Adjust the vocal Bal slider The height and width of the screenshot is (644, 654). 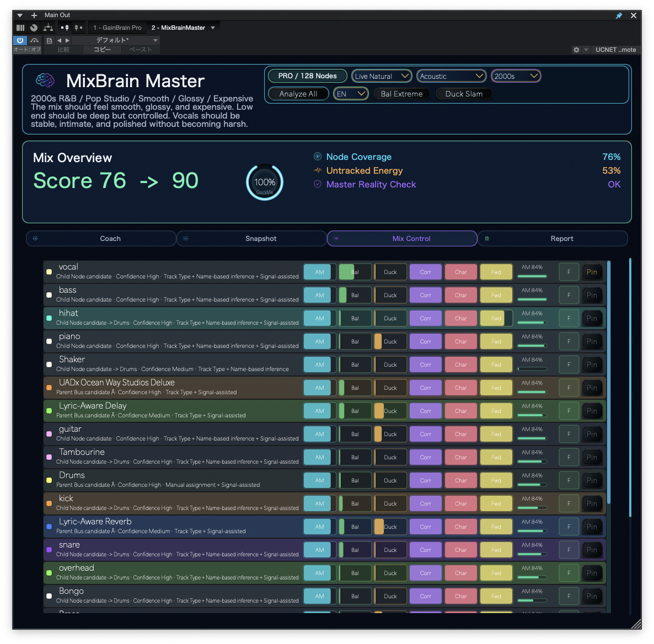click(355, 272)
